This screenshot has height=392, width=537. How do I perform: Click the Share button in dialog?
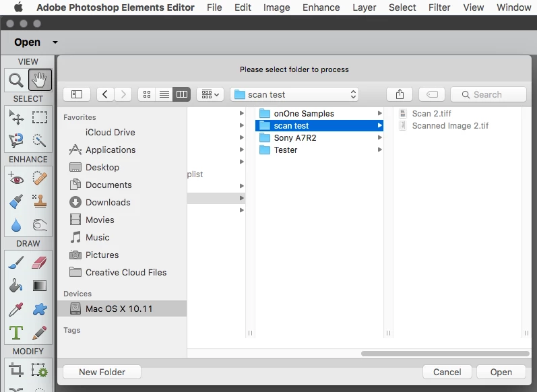click(x=400, y=94)
